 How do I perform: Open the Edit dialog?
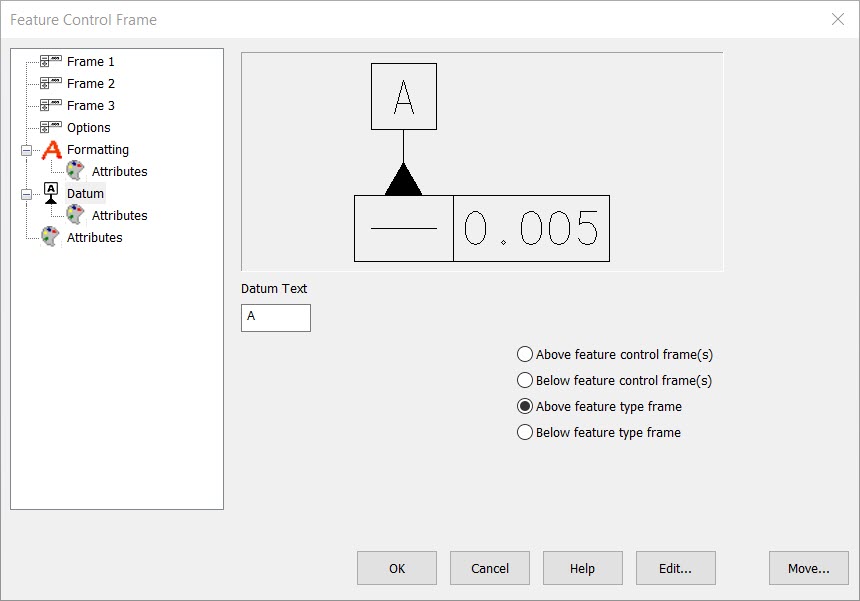(675, 568)
